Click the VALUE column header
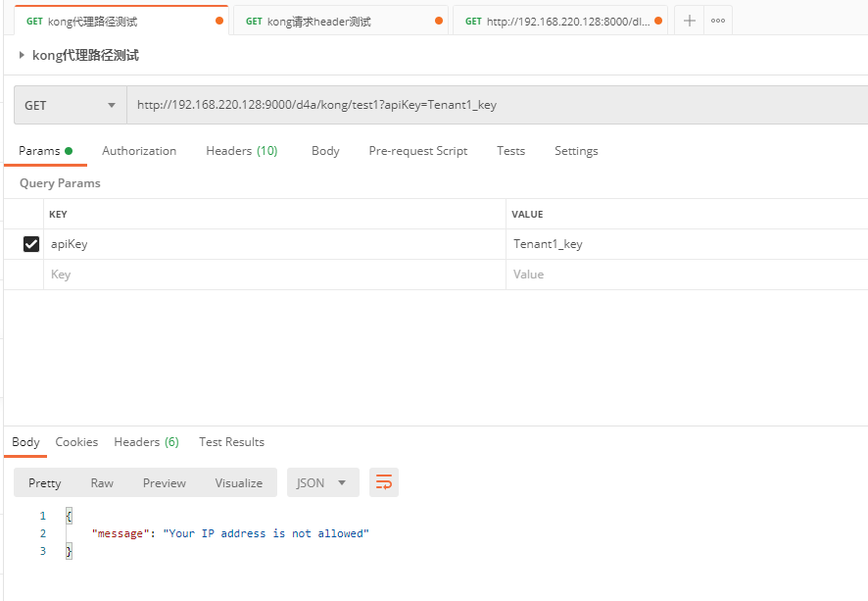This screenshot has width=868, height=601. pos(527,215)
